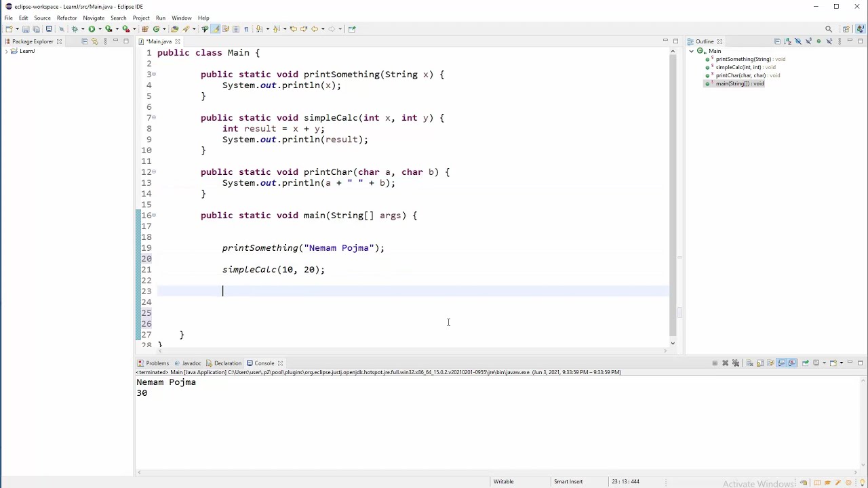Toggle Hide Local Types in Outline
868x488 pixels.
pos(829,41)
